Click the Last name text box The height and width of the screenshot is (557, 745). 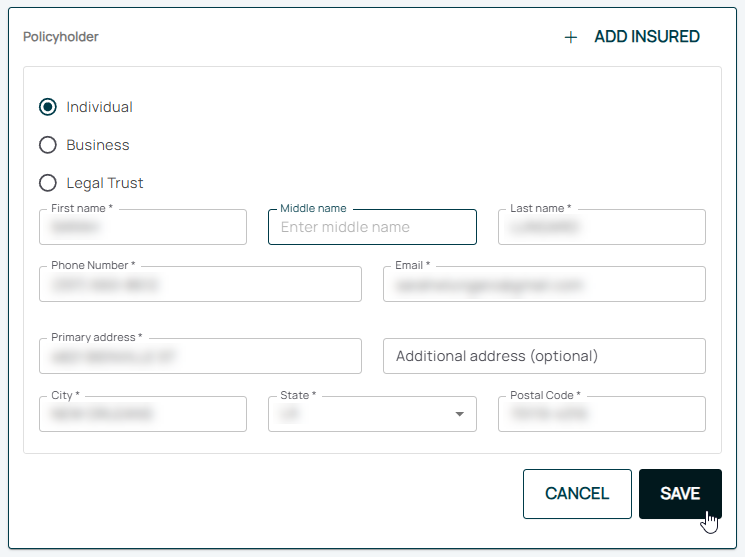[601, 227]
